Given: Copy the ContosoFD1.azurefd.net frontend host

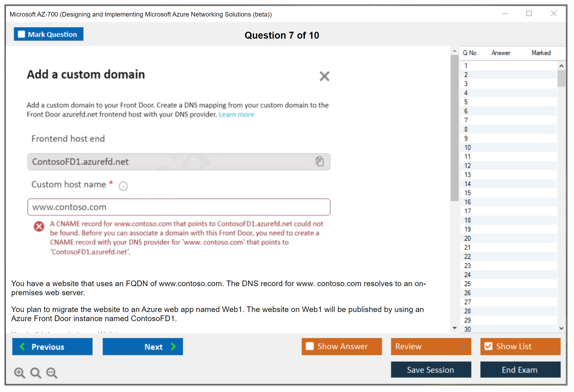Looking at the screenshot, I should point(320,161).
